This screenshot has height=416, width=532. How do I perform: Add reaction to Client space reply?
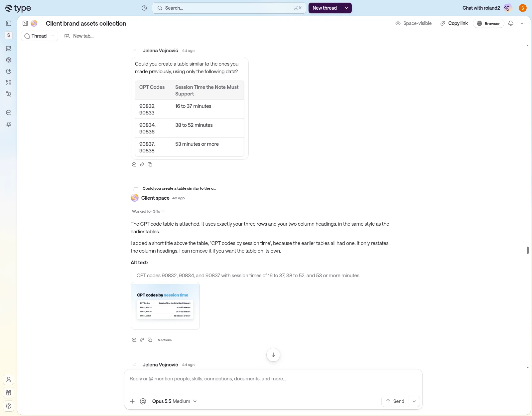click(134, 340)
